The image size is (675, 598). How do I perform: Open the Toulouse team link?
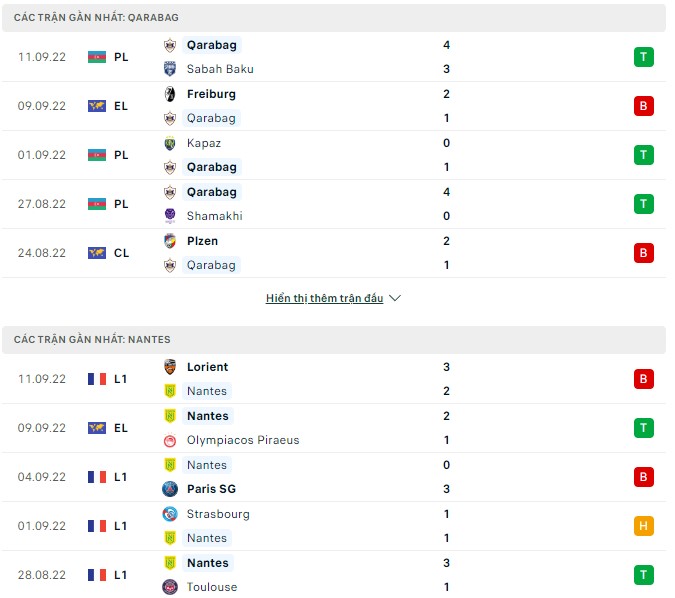[212, 587]
